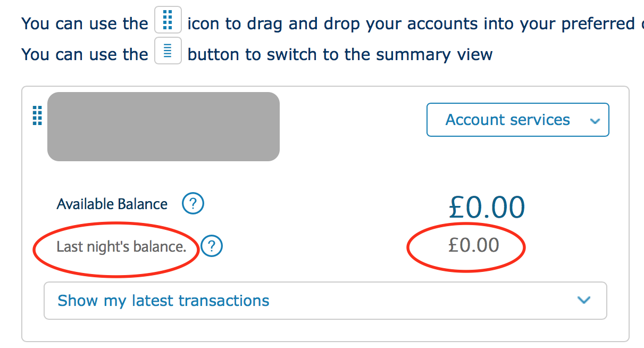Click the Available Balance label

pyautogui.click(x=112, y=203)
